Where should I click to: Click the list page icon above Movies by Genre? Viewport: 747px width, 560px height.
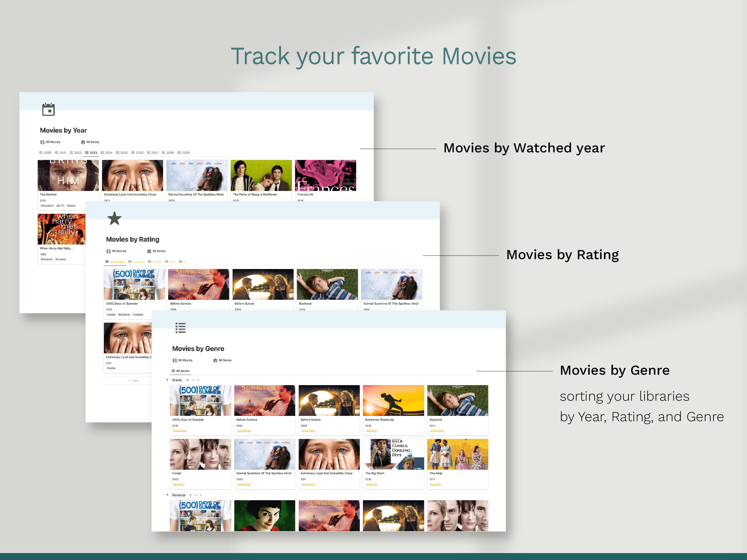(180, 327)
